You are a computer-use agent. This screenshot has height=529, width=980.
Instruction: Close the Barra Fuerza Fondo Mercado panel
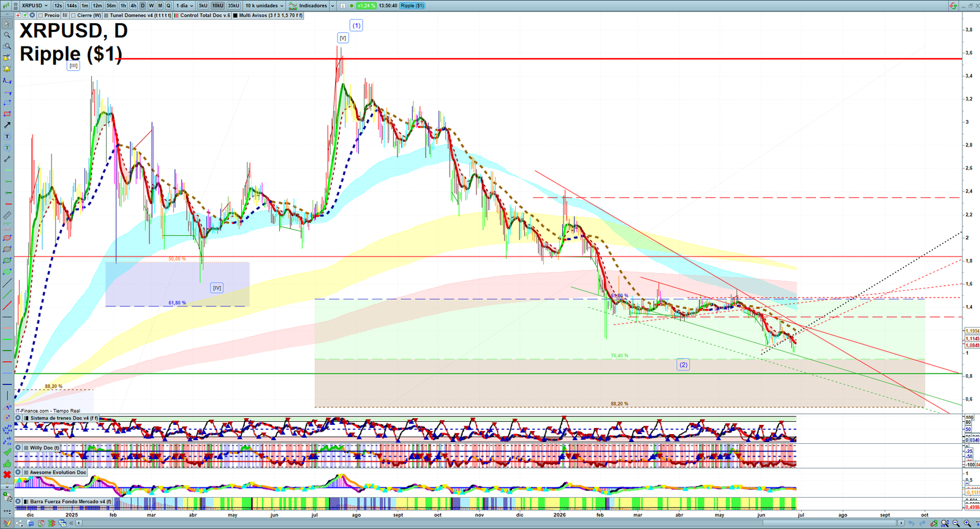tap(18, 501)
